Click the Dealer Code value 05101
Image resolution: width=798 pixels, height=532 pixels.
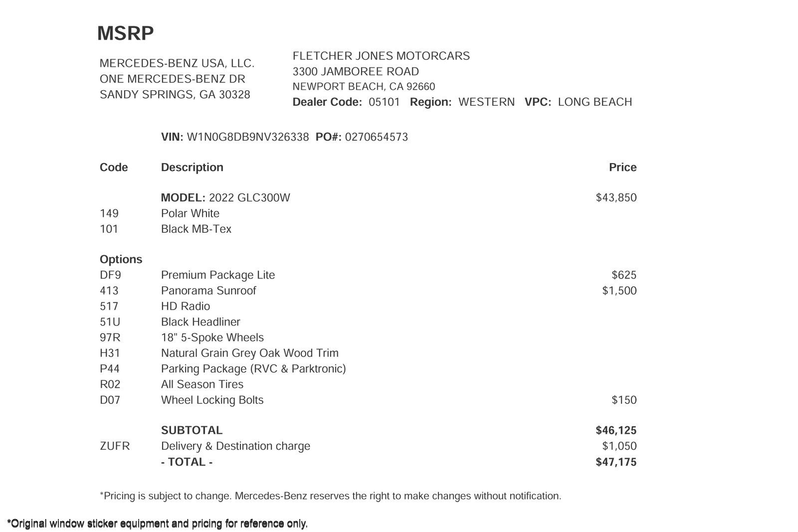[384, 102]
